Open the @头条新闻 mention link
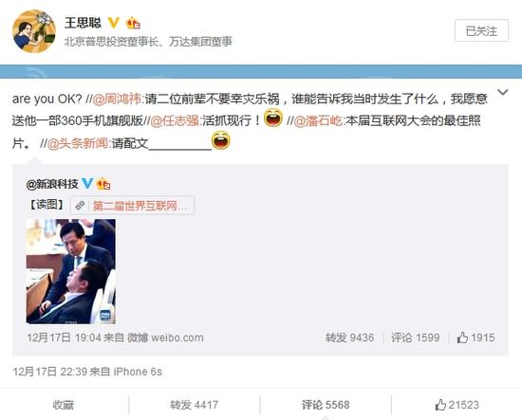 coord(78,143)
